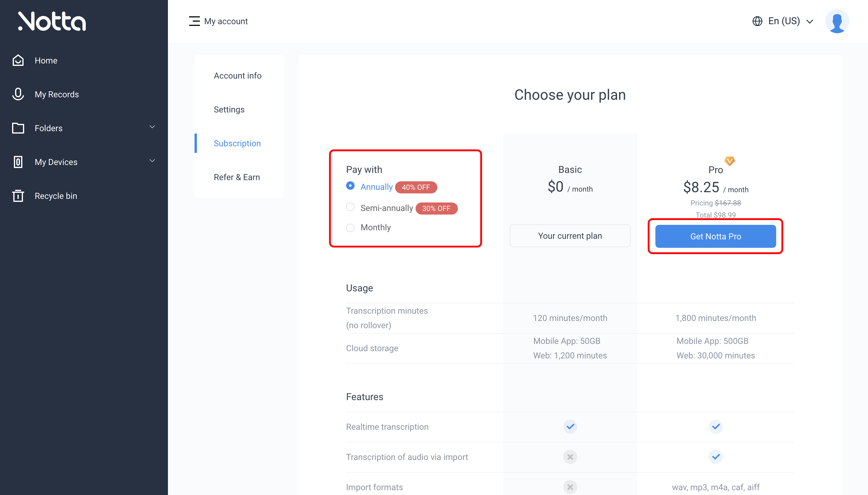Click 120 minutes/month value

click(x=570, y=318)
